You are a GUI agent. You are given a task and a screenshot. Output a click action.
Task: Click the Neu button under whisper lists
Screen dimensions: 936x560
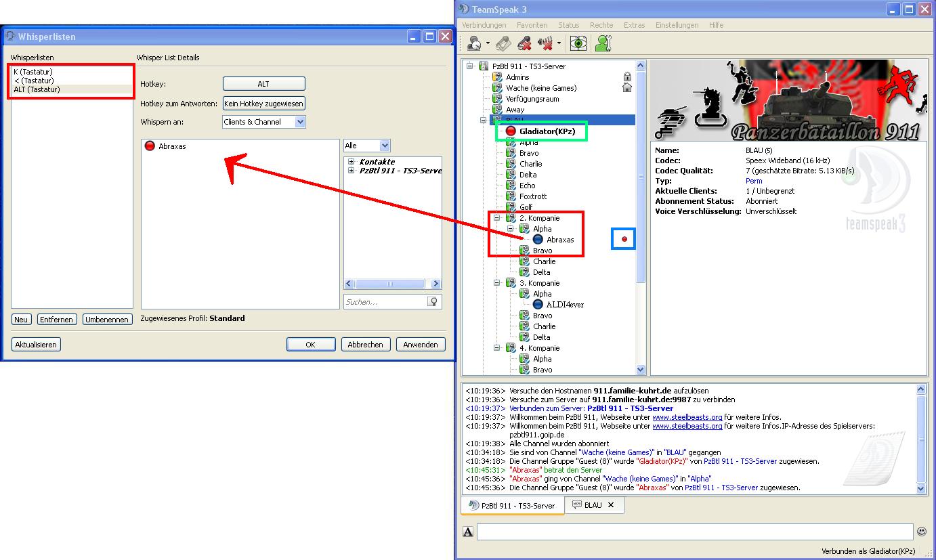coord(21,320)
